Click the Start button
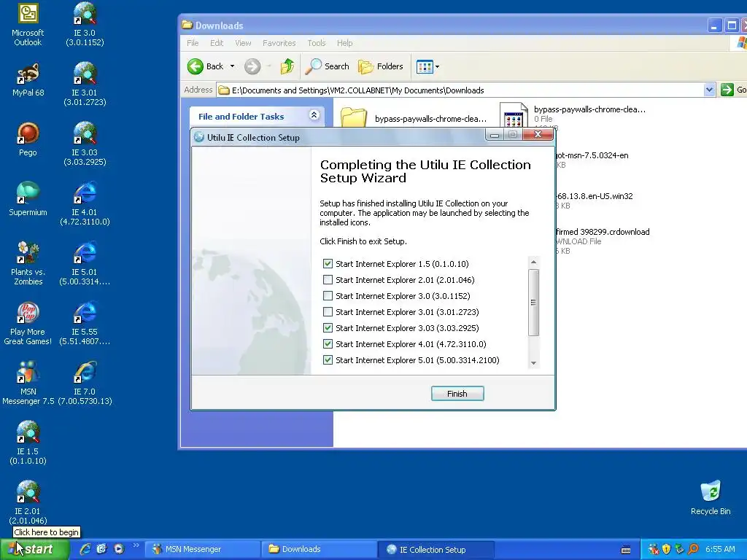 pyautogui.click(x=34, y=549)
